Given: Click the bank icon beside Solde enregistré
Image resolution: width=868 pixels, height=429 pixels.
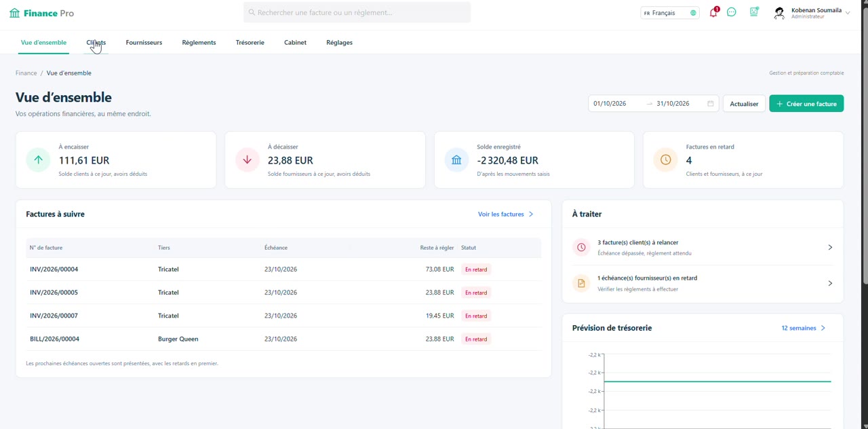Looking at the screenshot, I should [x=456, y=160].
